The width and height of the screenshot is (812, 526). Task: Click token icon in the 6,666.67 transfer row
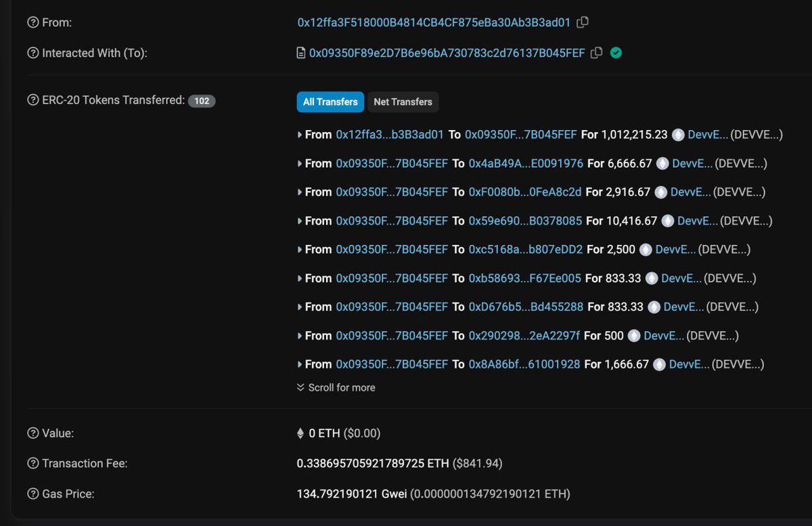click(x=662, y=163)
